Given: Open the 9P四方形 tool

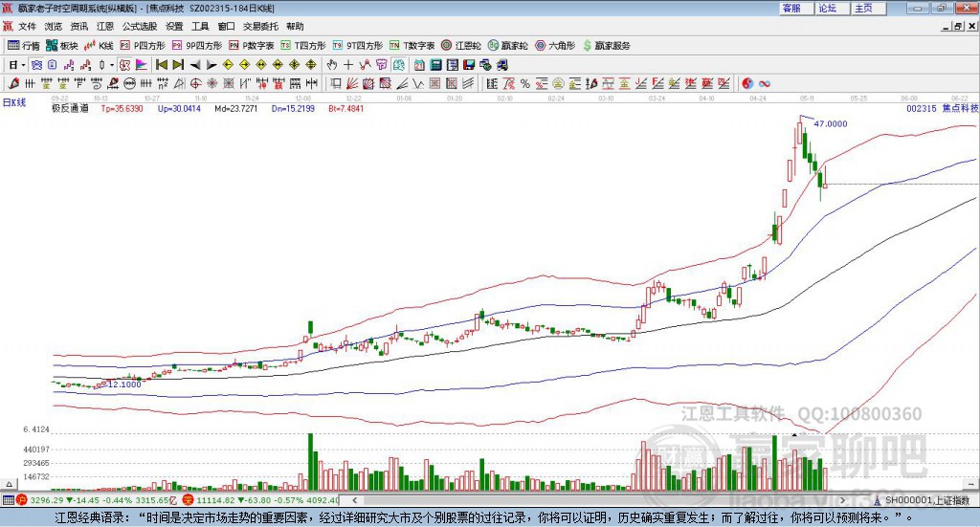Looking at the screenshot, I should pos(196,46).
